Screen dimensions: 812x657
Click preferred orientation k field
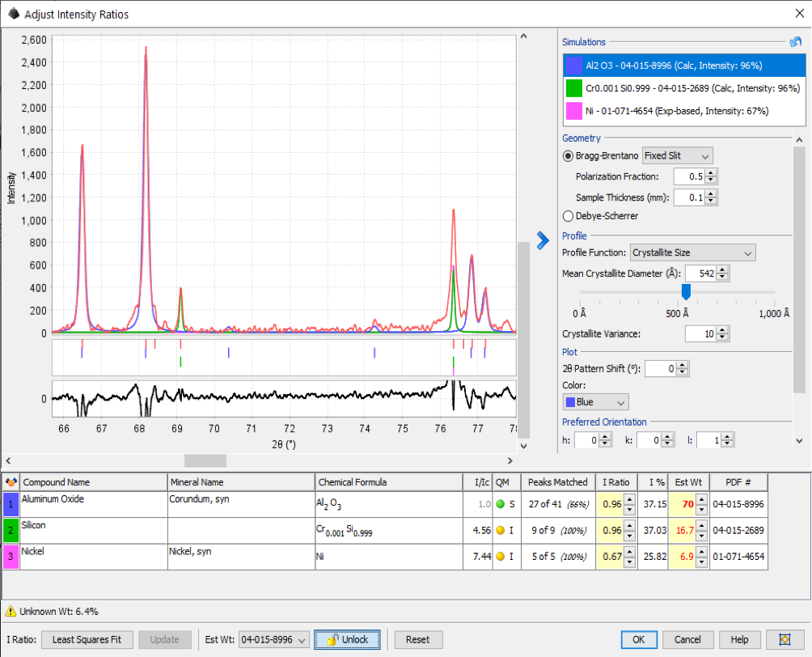point(649,440)
